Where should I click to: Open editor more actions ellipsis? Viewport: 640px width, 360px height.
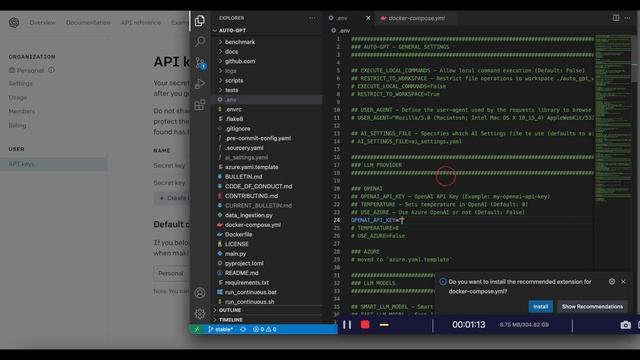click(x=627, y=18)
